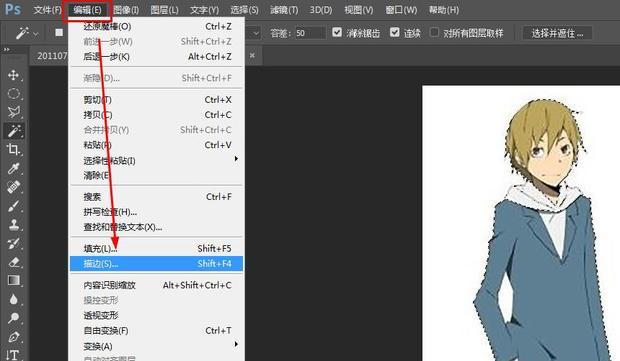Select the Eraser tool
620x361 pixels.
[14, 262]
